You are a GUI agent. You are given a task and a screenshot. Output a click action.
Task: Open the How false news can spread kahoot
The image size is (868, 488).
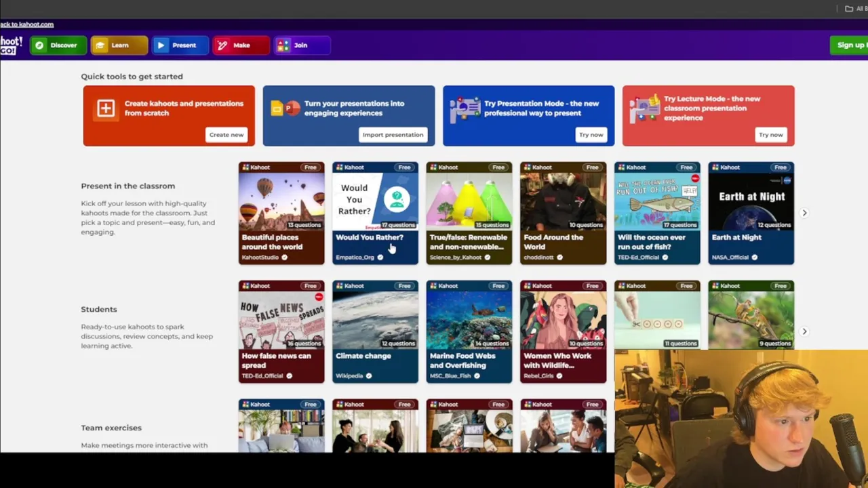(281, 331)
